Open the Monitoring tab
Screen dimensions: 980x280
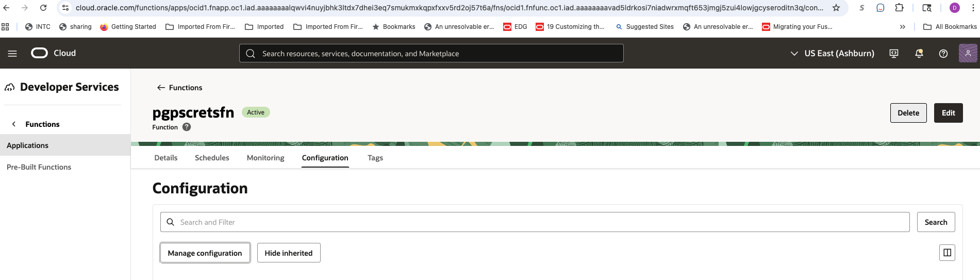pos(265,158)
